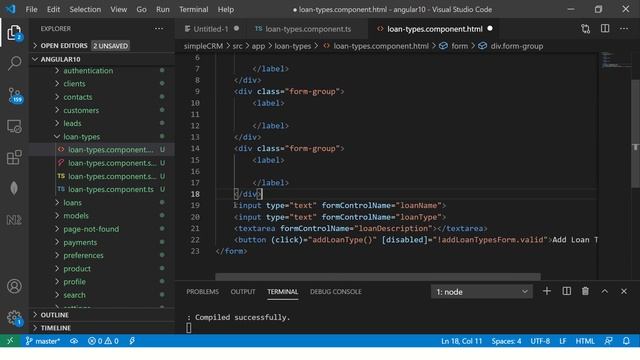
Task: Open the N2 activity bar icon
Action: point(14,220)
